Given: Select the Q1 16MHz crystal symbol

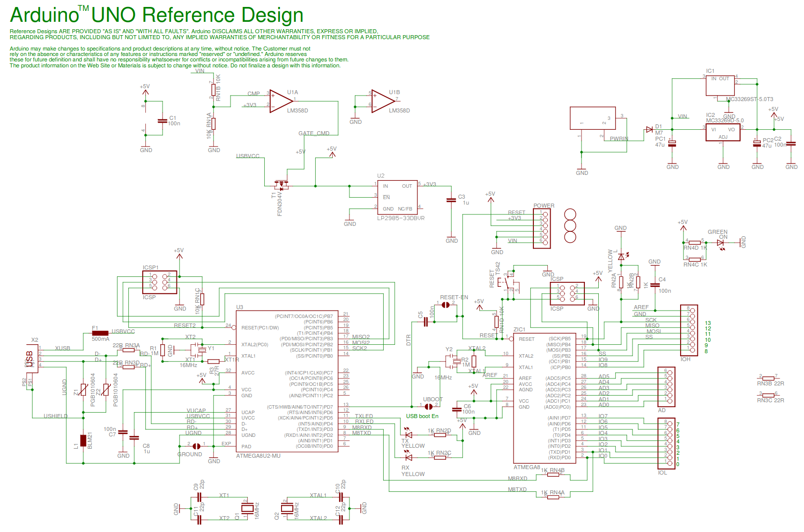Looking at the screenshot, I should (x=247, y=508).
